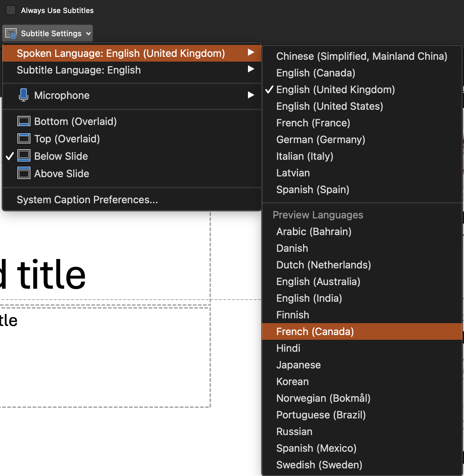Screen dimensions: 464x476
Task: Pick Portuguese (Brazil) preview language
Action: (x=362, y=415)
